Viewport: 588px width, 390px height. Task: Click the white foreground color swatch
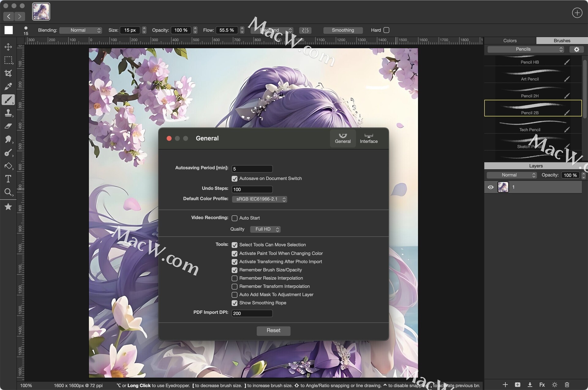[x=9, y=30]
